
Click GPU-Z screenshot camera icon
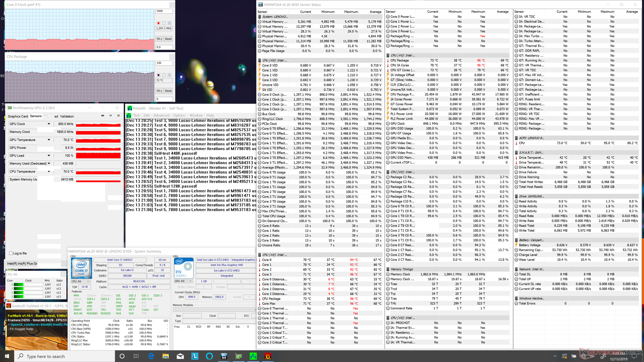tap(103, 116)
